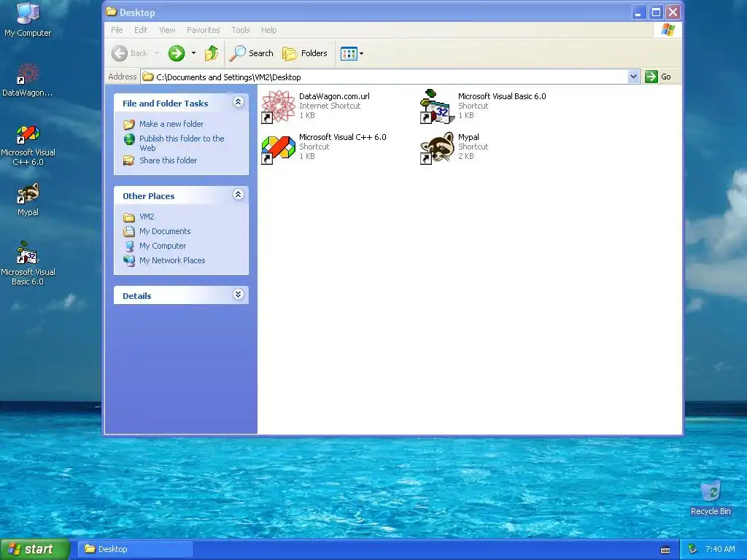Viewport: 747px width, 560px height.
Task: Click the Make a new folder icon
Action: [x=129, y=124]
